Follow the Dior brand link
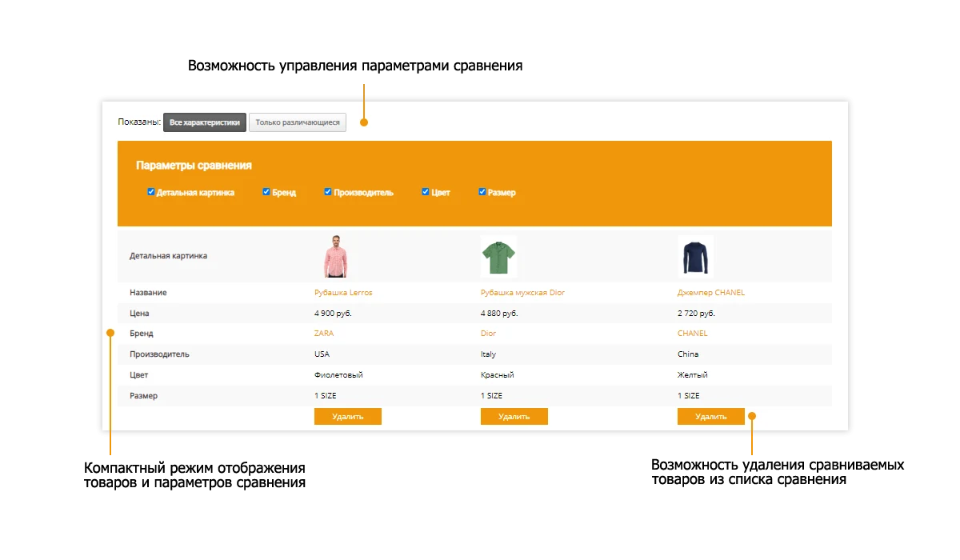 [488, 334]
